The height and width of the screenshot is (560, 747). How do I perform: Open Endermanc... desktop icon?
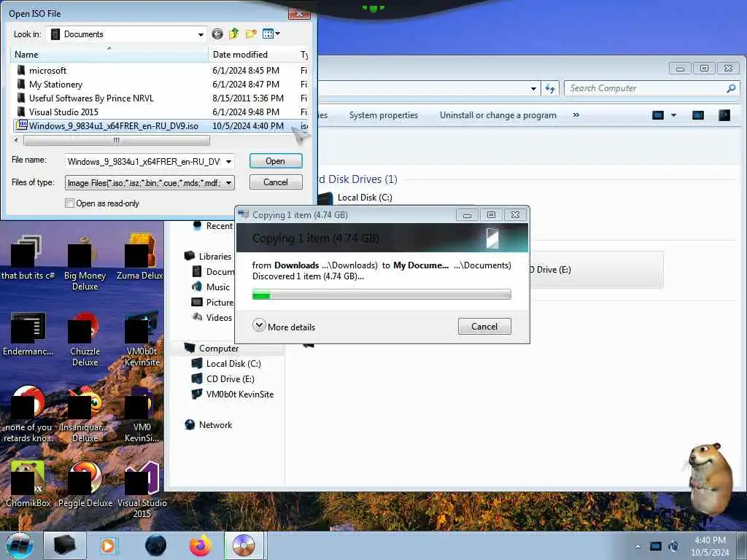click(x=28, y=334)
